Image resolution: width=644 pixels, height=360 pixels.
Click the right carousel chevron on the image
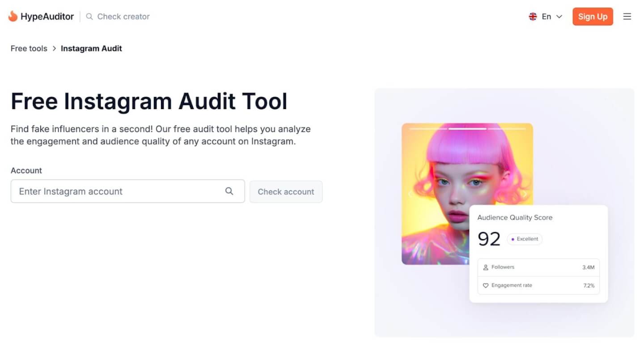pos(524,194)
